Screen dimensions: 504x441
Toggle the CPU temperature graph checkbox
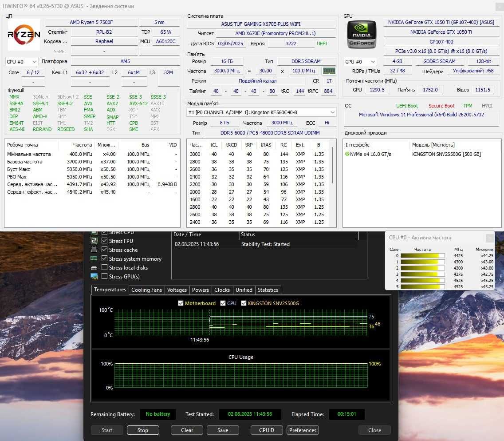pyautogui.click(x=223, y=303)
